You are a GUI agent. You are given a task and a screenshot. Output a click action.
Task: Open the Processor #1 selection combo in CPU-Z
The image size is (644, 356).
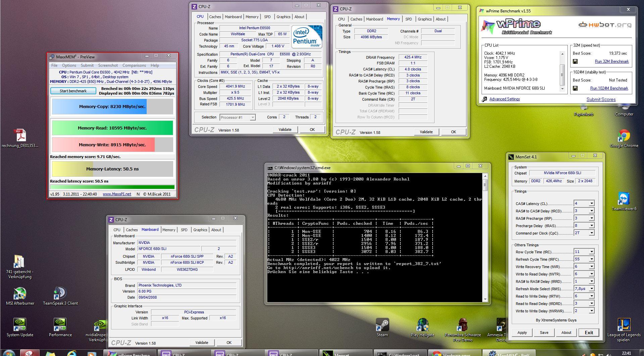[x=238, y=117]
